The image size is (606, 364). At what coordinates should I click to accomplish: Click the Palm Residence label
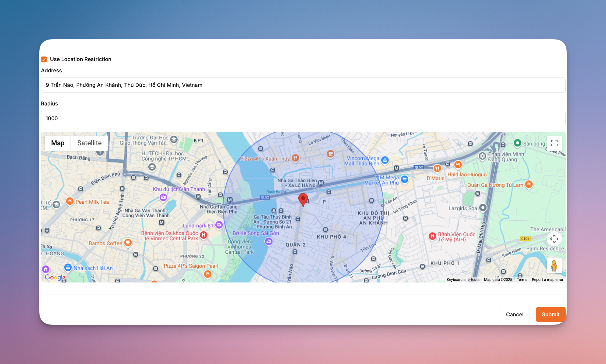click(545, 249)
